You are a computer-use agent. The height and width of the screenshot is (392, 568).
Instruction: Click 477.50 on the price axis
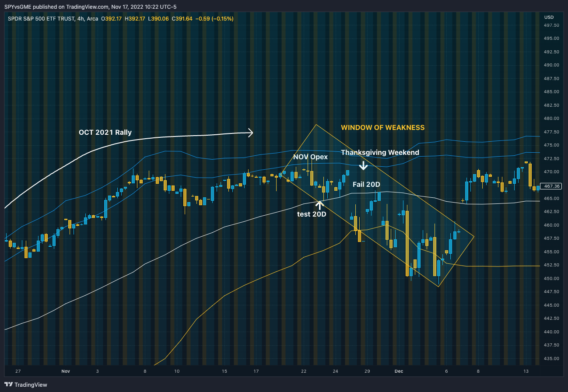(551, 132)
